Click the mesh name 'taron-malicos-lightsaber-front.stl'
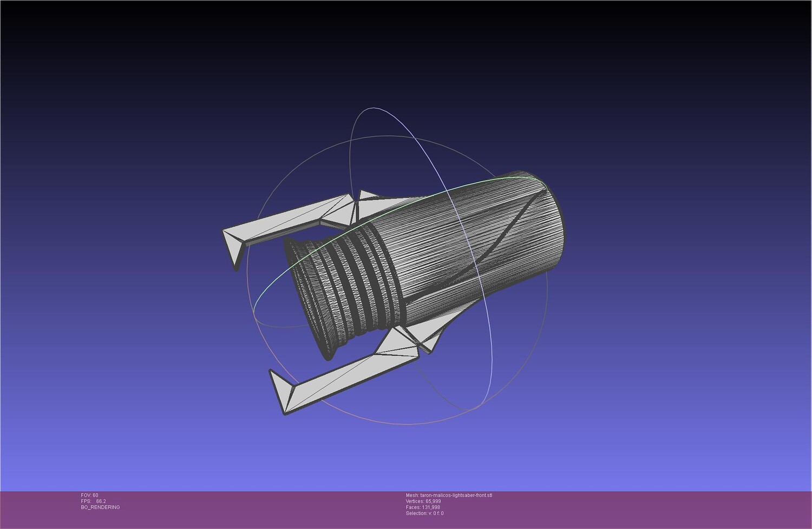This screenshot has height=529, width=812. (456, 495)
